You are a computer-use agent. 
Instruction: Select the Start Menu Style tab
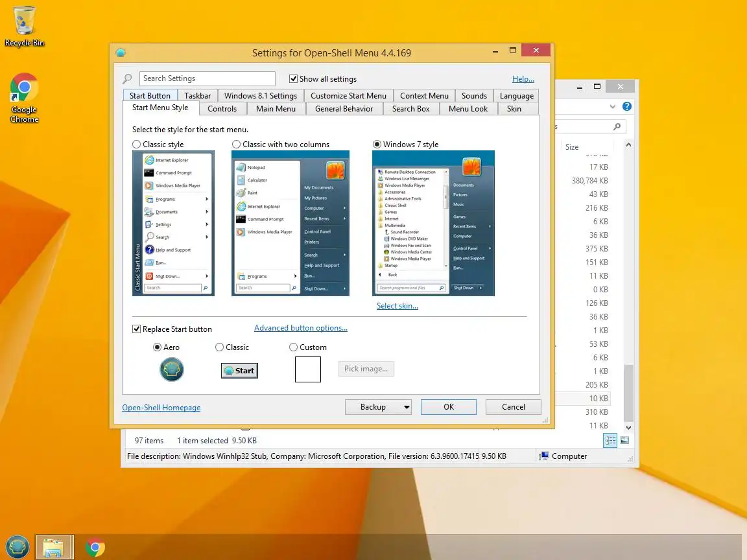[160, 108]
